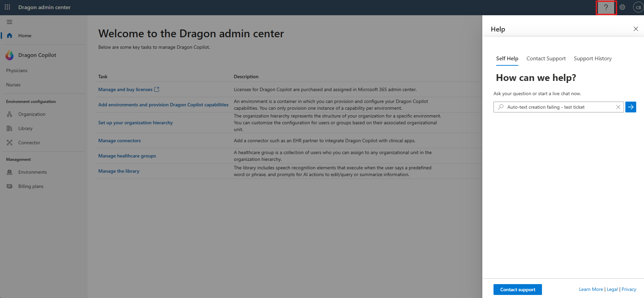The width and height of the screenshot is (644, 298).
Task: Open Library in the sidebar
Action: (x=25, y=128)
